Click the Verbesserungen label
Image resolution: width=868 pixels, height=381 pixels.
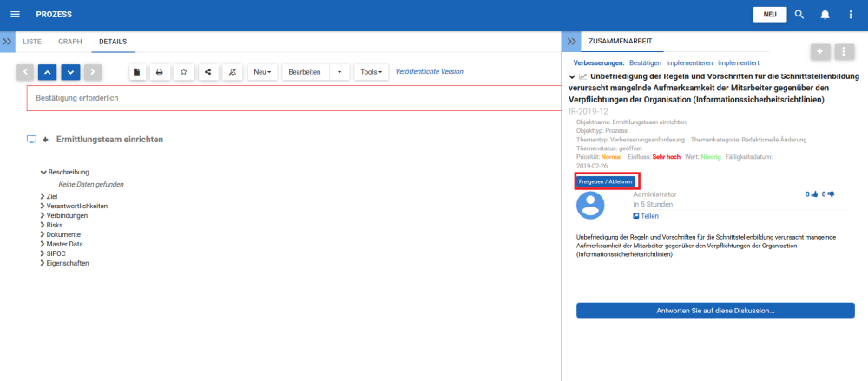599,63
